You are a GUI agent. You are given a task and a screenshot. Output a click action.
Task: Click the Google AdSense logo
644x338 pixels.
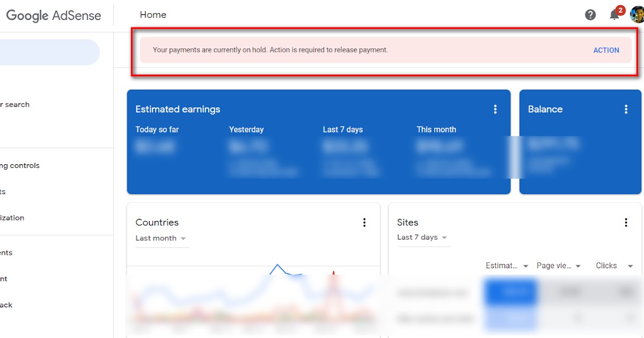[53, 16]
